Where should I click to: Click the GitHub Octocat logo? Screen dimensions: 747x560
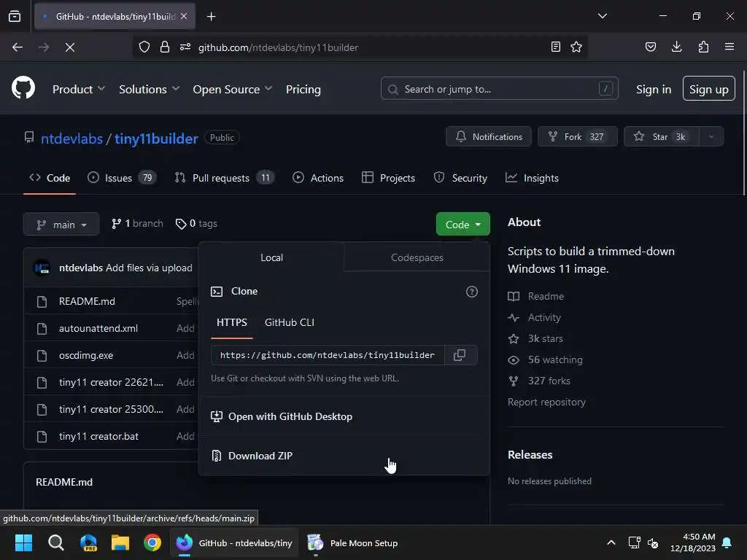(23, 88)
